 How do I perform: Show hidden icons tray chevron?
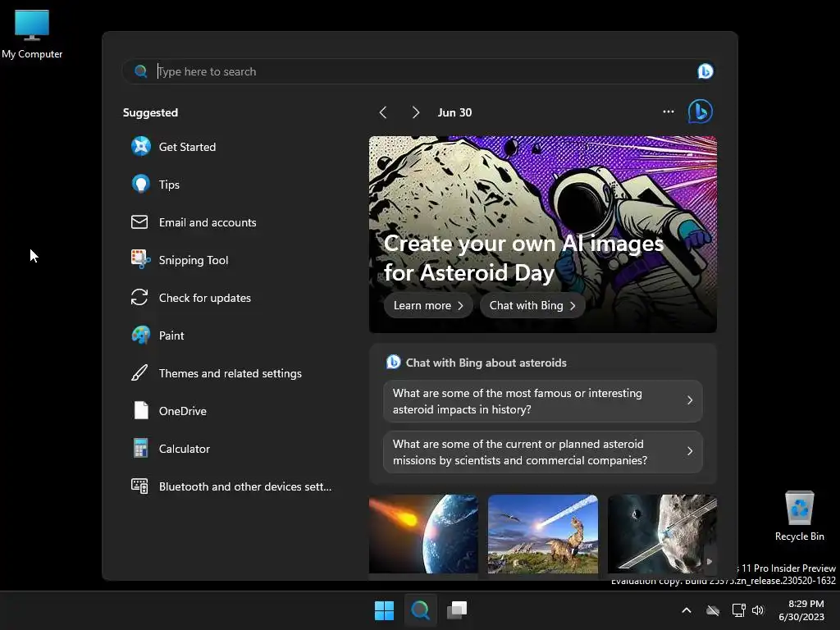click(687, 610)
